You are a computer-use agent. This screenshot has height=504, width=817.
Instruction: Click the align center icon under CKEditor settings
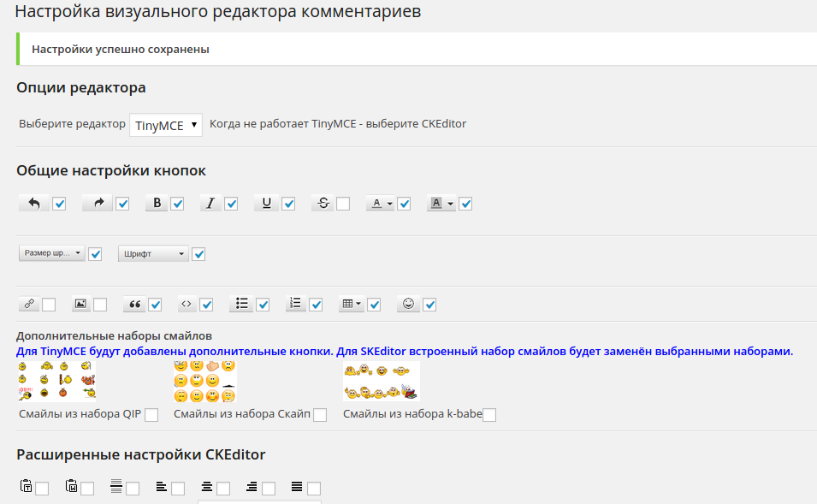(206, 487)
